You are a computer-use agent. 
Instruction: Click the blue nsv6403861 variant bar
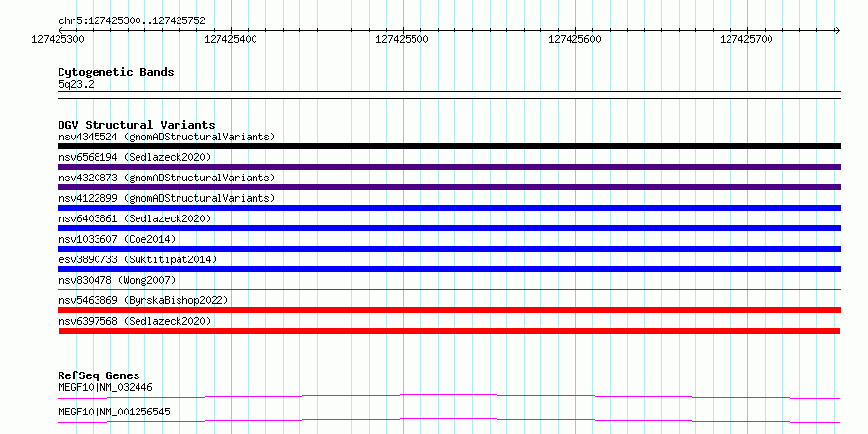coord(449,228)
